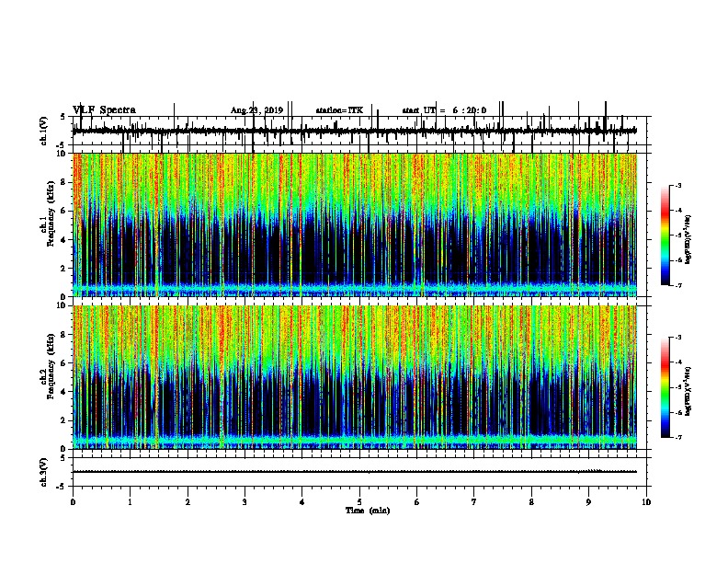The height and width of the screenshot is (563, 728).
Task: Click the ch.1 frequency axis "8" tick label
Action: 64,182
